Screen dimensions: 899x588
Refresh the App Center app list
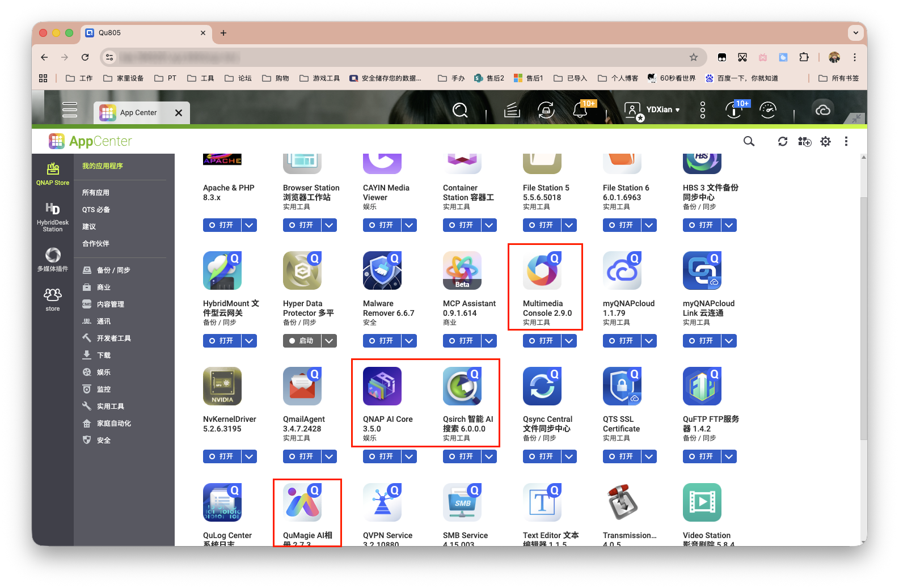[x=783, y=141]
